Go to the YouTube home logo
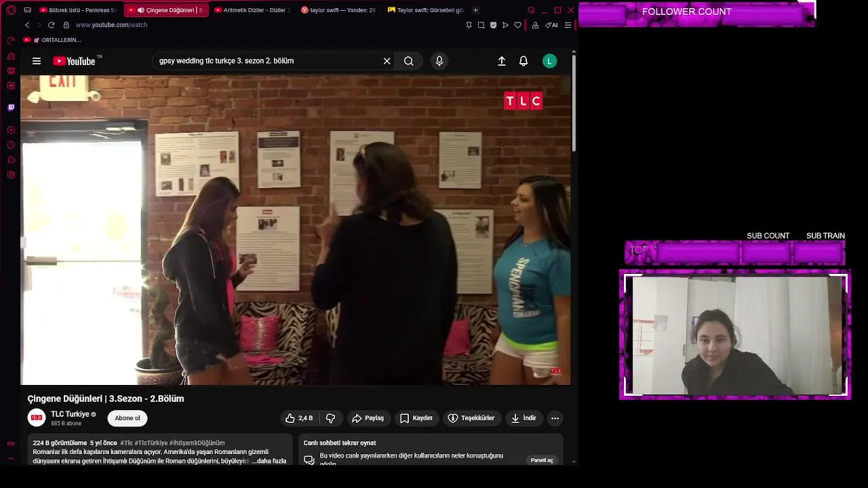868x488 pixels. click(x=74, y=61)
